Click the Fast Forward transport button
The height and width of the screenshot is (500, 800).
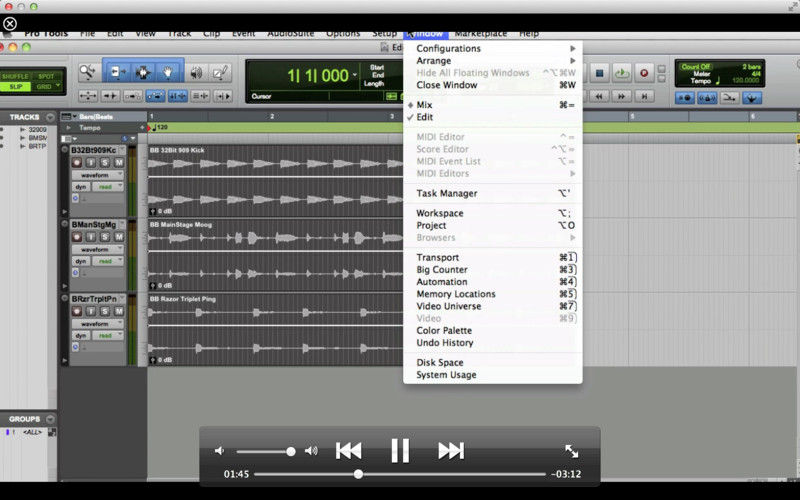(621, 96)
